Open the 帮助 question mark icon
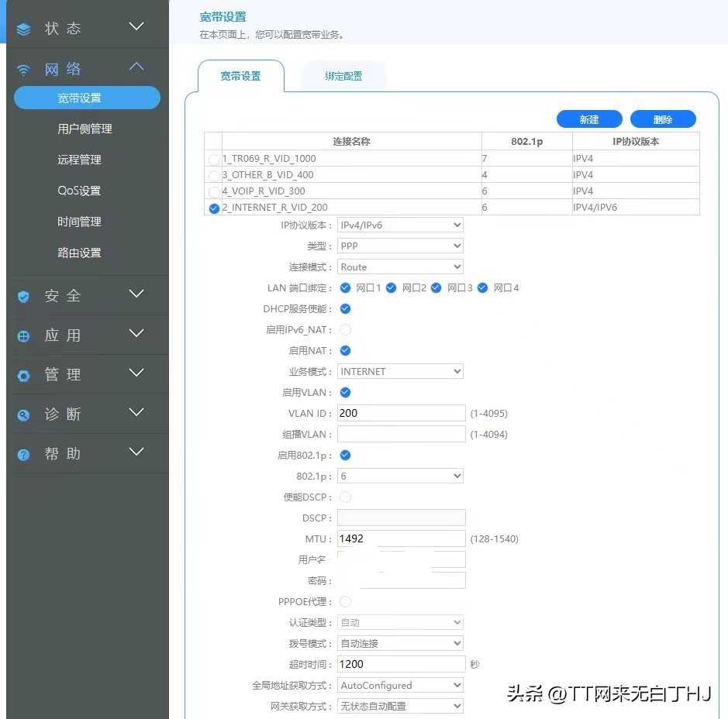This screenshot has width=728, height=719. [x=23, y=453]
